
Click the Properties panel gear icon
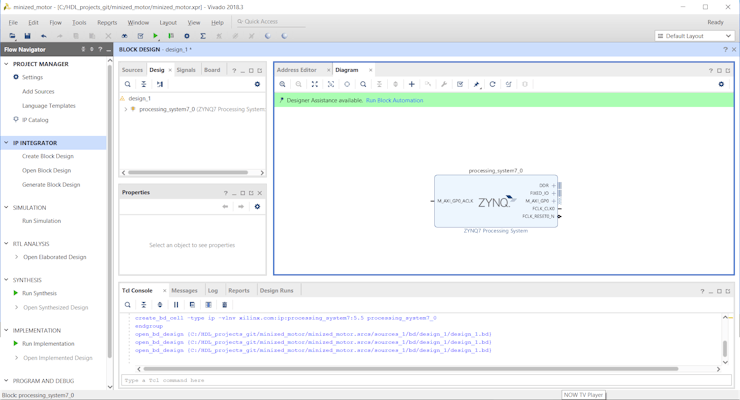257,207
